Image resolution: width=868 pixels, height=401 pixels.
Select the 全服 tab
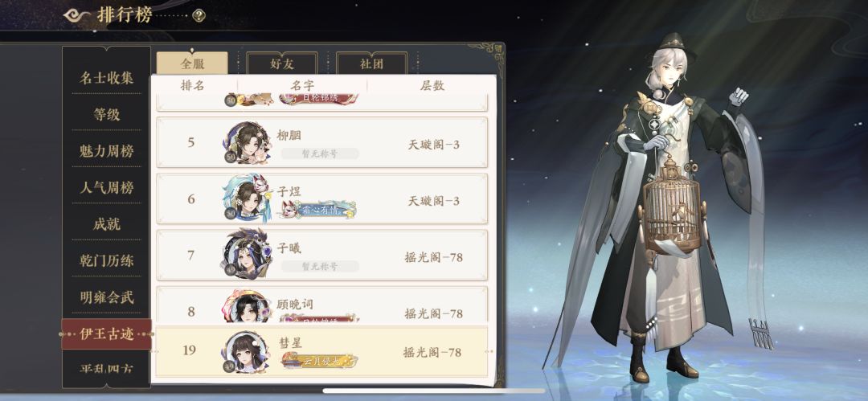point(192,63)
